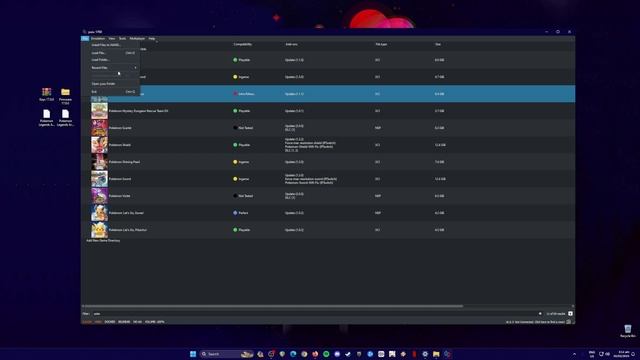This screenshot has width=640, height=360.
Task: Open Firmware folder on the desktop
Action: tap(65, 96)
